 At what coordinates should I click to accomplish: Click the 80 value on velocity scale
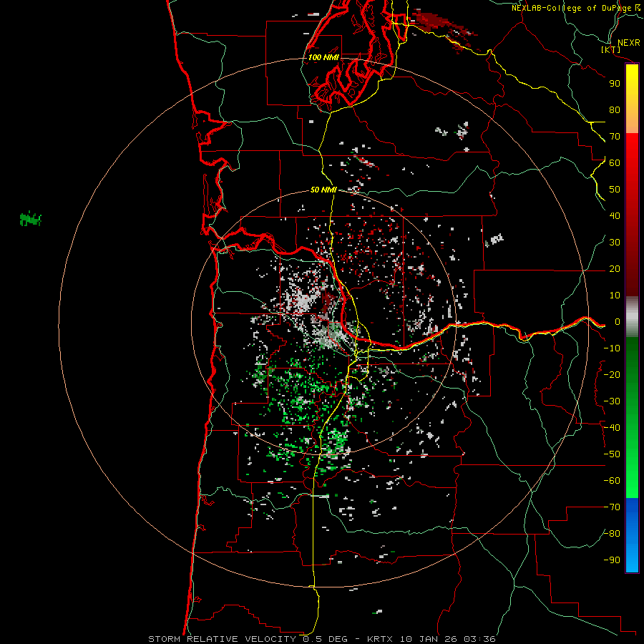[615, 110]
